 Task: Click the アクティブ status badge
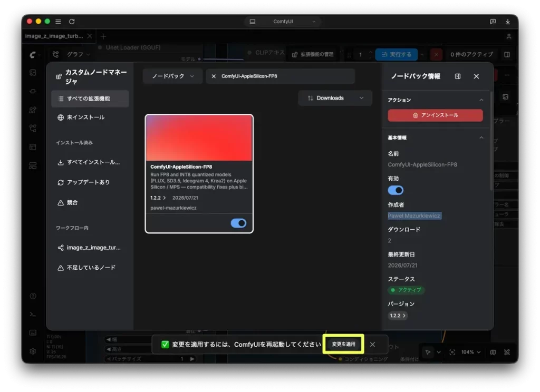pos(406,290)
